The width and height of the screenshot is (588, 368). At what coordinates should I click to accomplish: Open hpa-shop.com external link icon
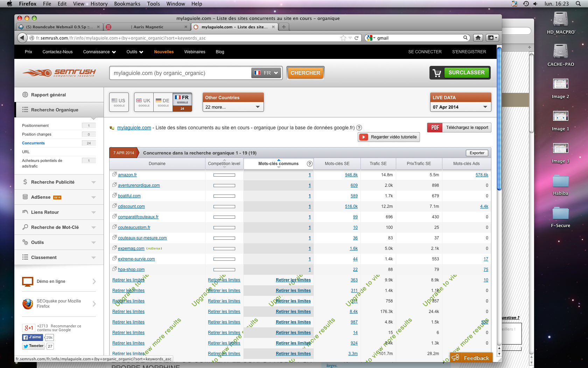click(x=114, y=269)
